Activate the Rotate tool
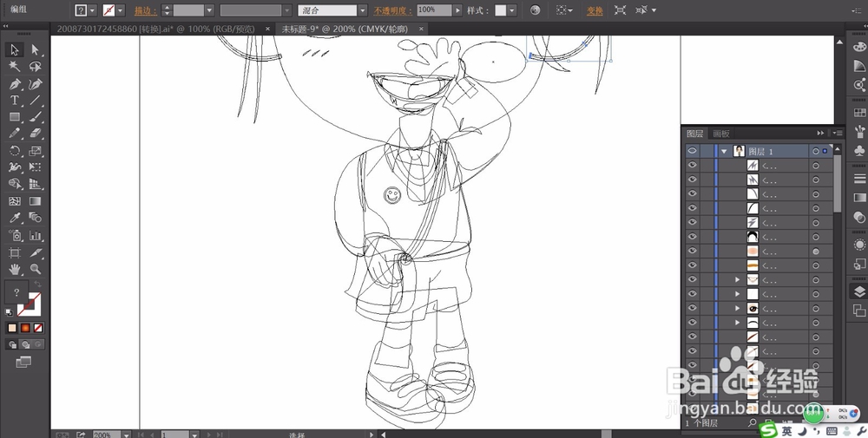 pos(15,151)
